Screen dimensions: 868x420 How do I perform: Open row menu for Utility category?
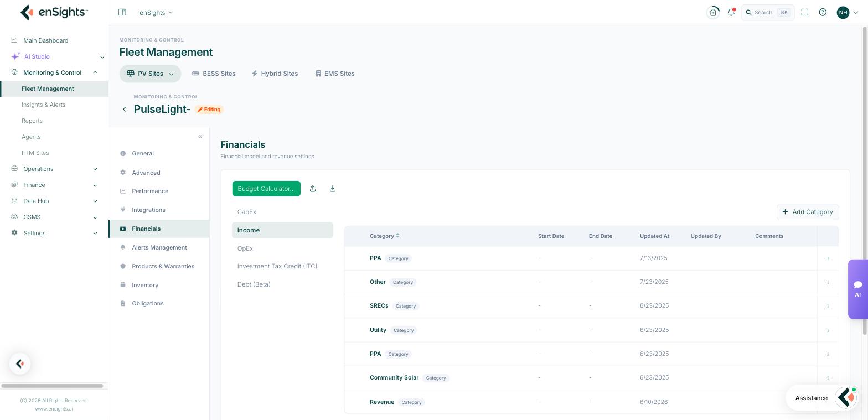(x=828, y=330)
